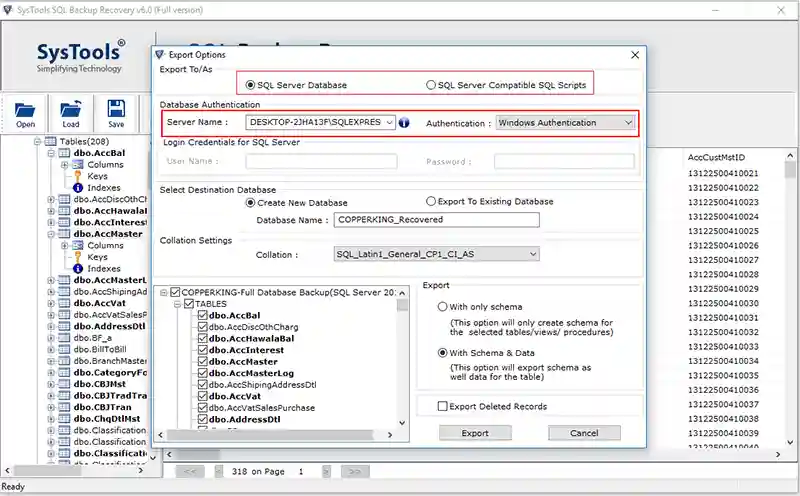
Task: Open the Server Name dropdown
Action: [389, 122]
